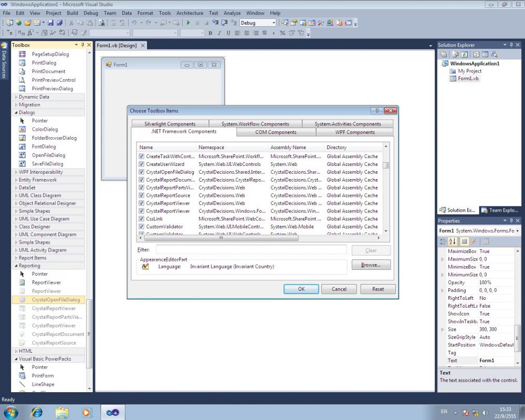Click the Save icon in the main toolbar
The height and width of the screenshot is (420, 525).
(x=50, y=23)
